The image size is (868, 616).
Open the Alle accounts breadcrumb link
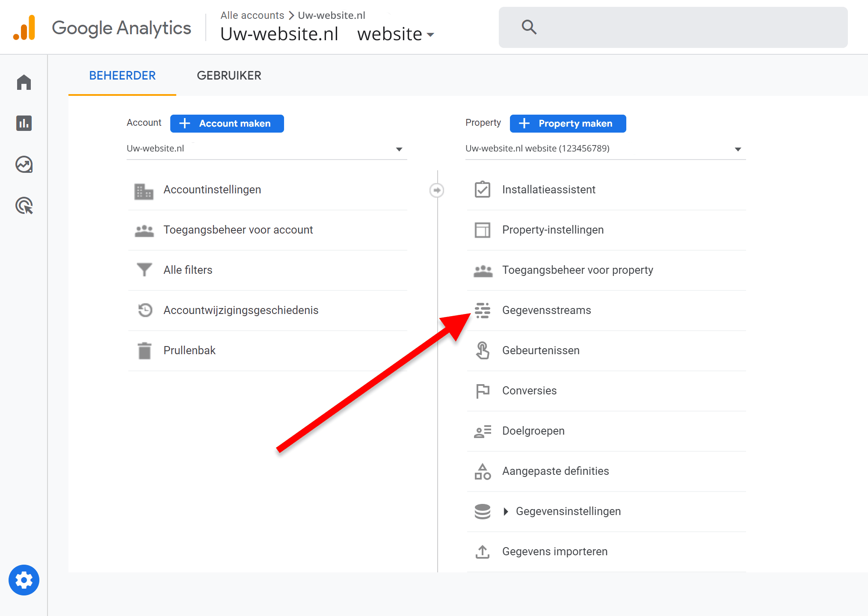click(x=252, y=15)
